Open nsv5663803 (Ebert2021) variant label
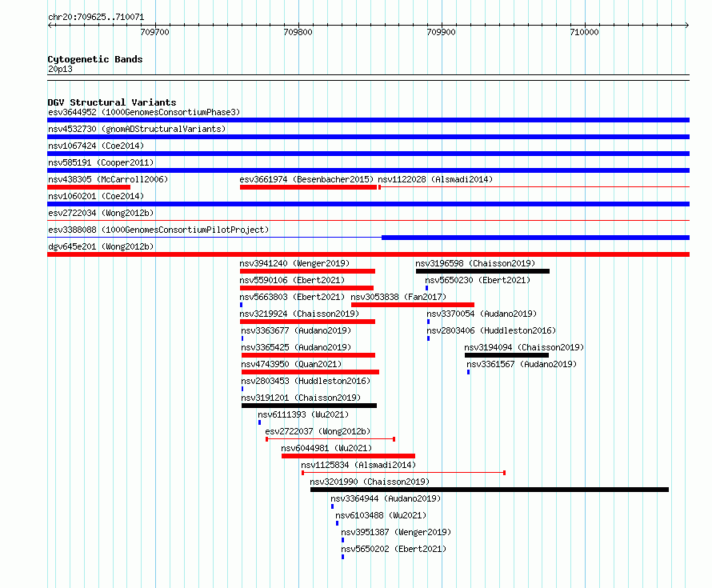 [293, 297]
